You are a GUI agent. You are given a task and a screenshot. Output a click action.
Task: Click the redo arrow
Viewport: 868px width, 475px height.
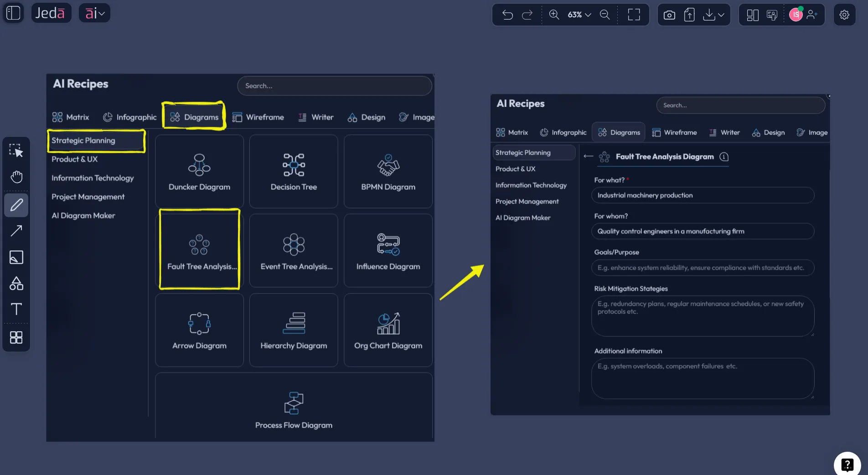coord(527,15)
